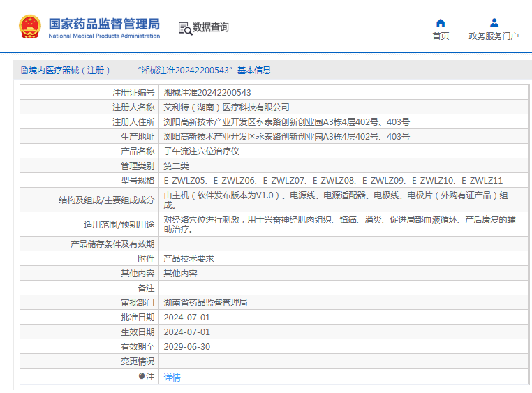Click the bulb icon beside 注

point(142,376)
